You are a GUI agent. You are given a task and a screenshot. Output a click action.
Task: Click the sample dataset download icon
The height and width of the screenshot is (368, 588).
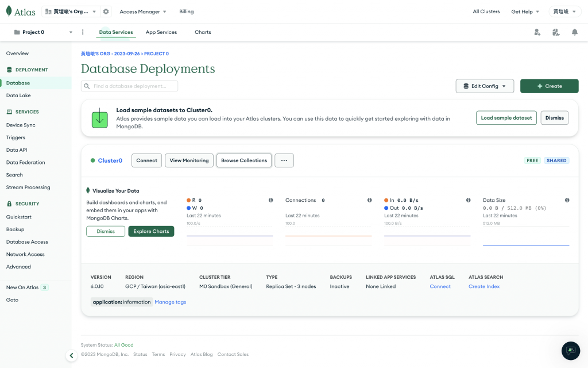[100, 118]
